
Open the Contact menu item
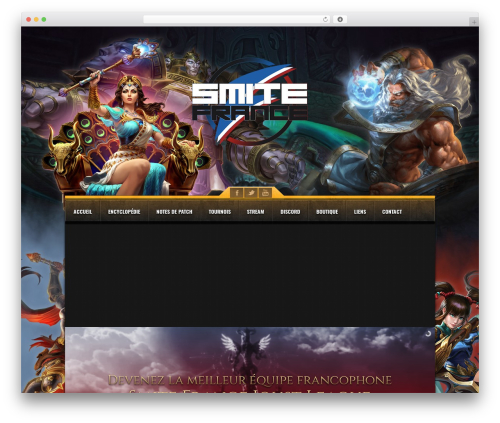(392, 212)
